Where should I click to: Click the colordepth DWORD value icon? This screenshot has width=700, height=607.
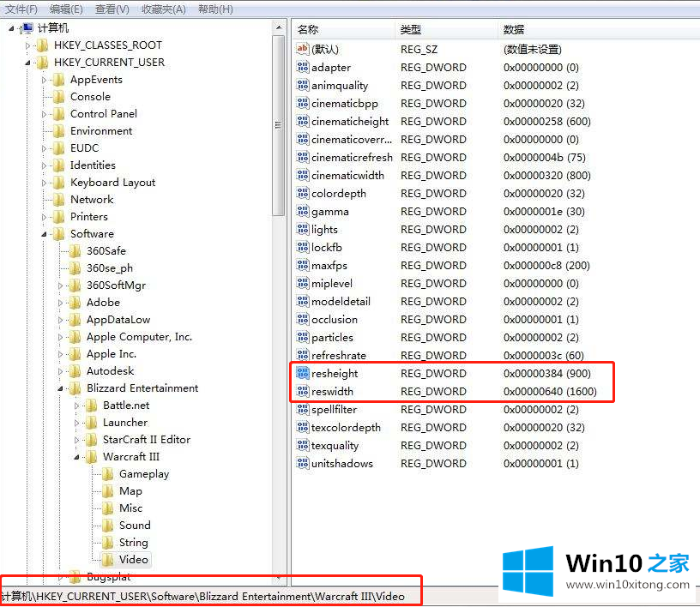pos(303,193)
